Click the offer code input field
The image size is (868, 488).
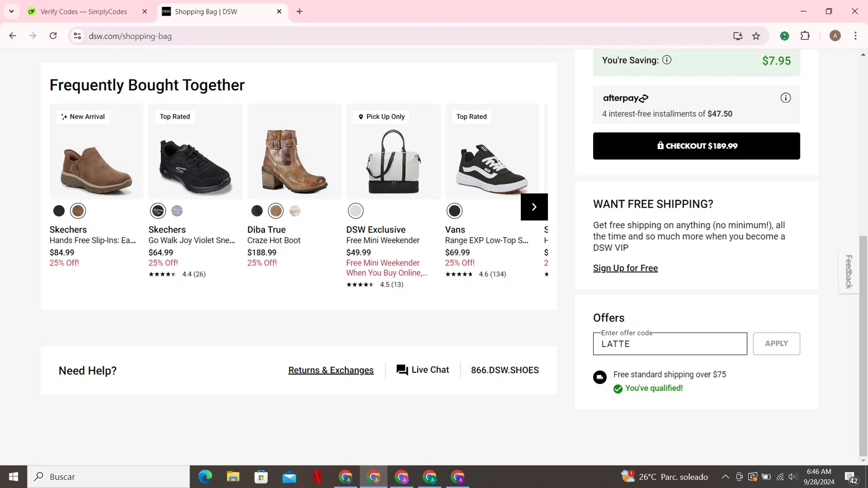point(670,343)
